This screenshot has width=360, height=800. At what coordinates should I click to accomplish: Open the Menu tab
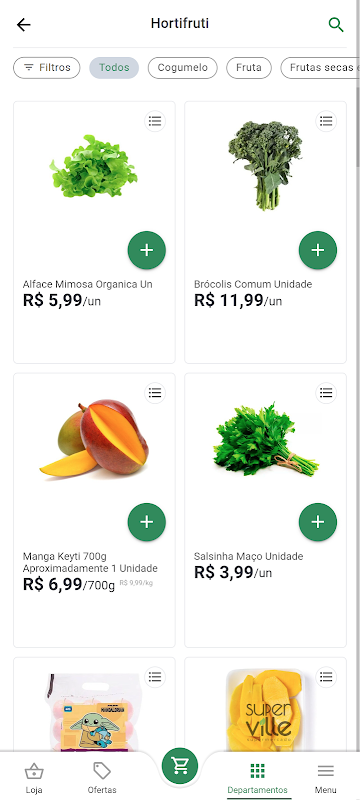(x=325, y=778)
